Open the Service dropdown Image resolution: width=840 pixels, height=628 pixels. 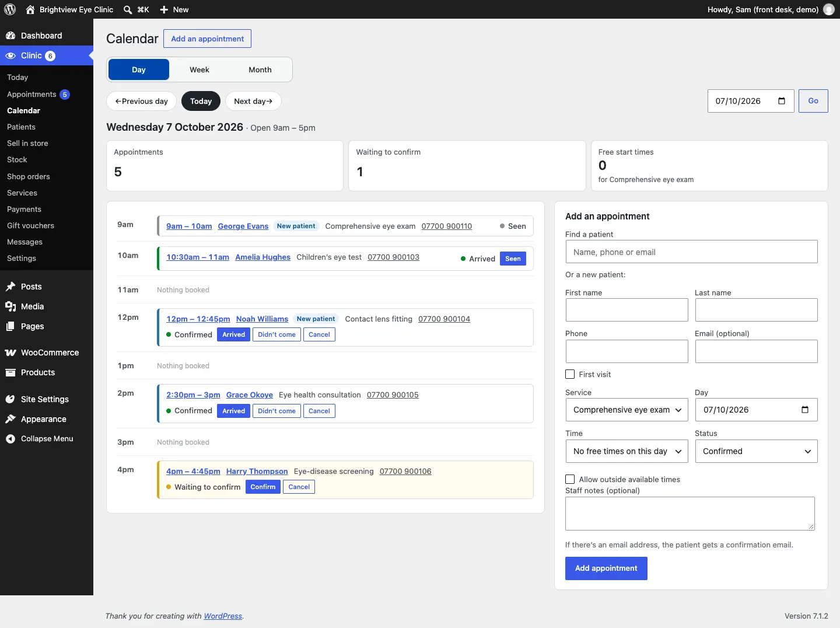coord(626,410)
